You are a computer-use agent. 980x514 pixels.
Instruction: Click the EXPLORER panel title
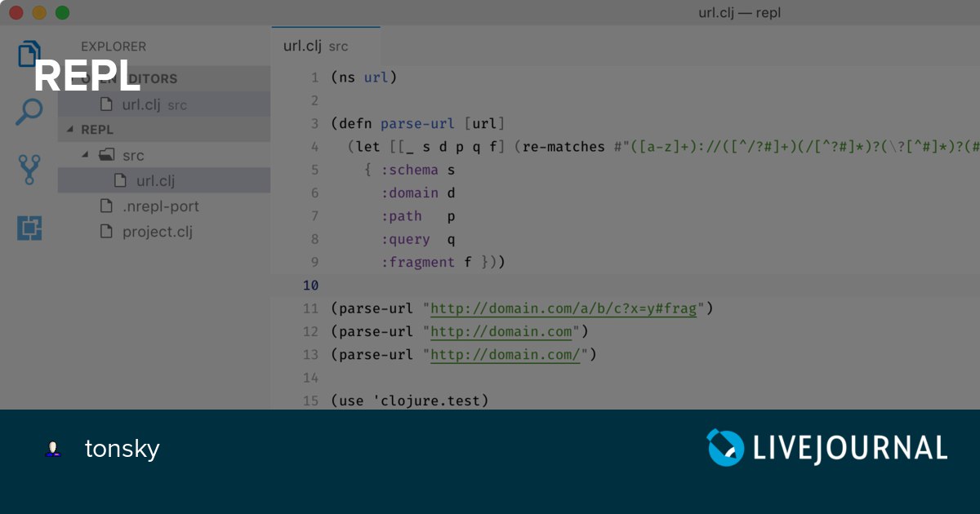[x=114, y=47]
